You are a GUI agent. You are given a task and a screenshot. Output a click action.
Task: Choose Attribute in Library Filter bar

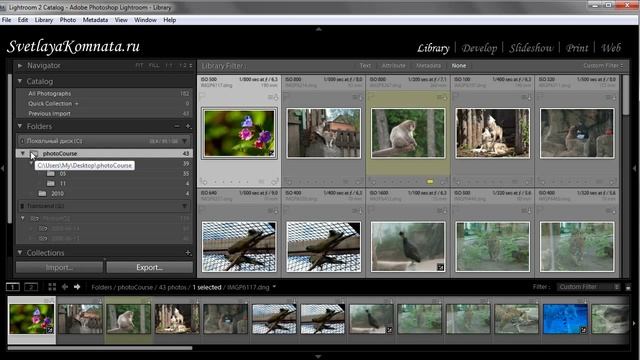[x=393, y=66]
